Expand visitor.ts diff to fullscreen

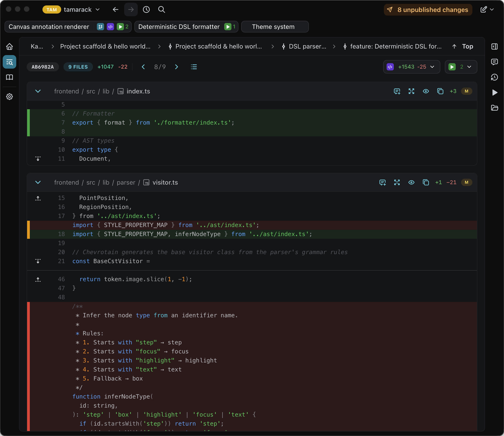tap(397, 183)
